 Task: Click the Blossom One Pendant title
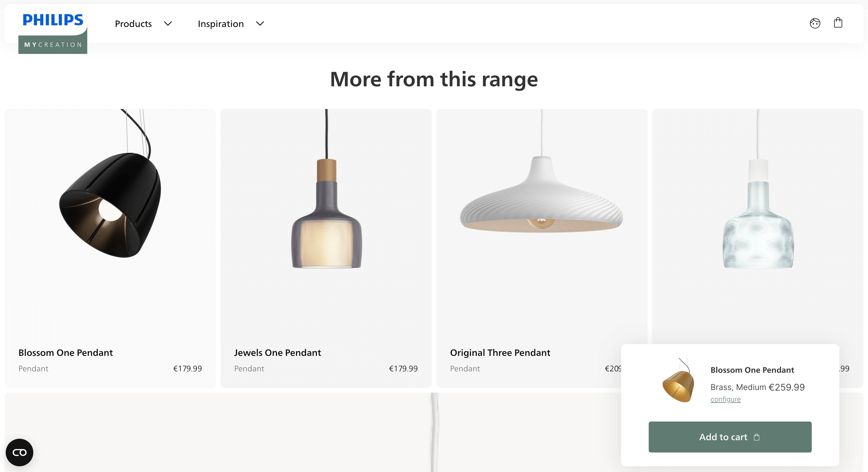pos(65,352)
